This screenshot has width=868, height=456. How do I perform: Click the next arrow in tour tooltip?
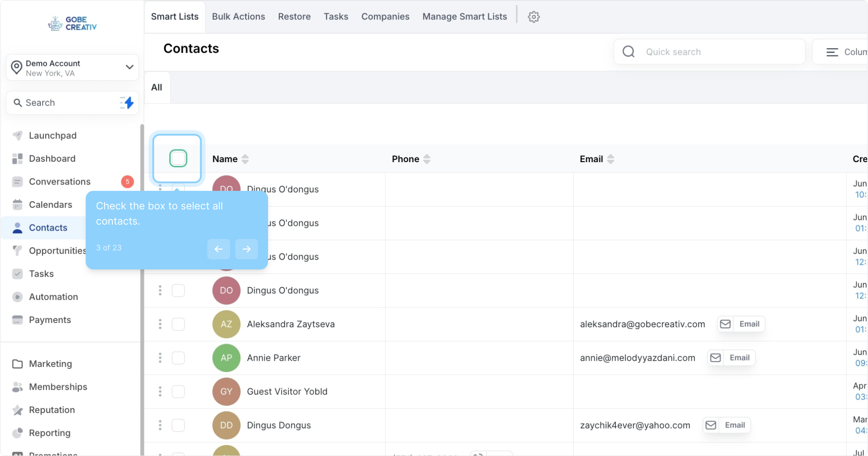click(x=247, y=249)
